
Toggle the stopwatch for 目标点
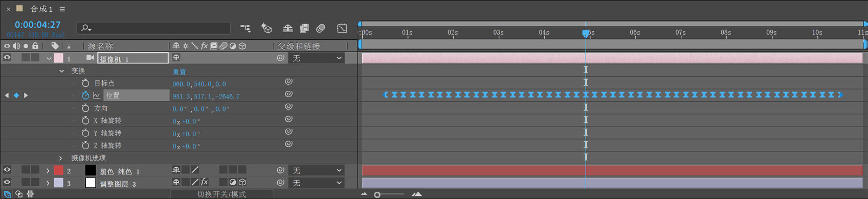pyautogui.click(x=85, y=83)
